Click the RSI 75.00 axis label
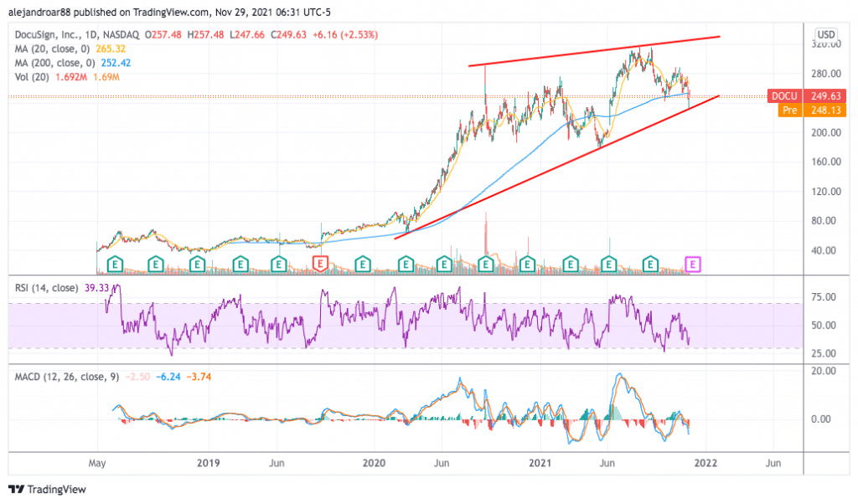 click(x=824, y=297)
